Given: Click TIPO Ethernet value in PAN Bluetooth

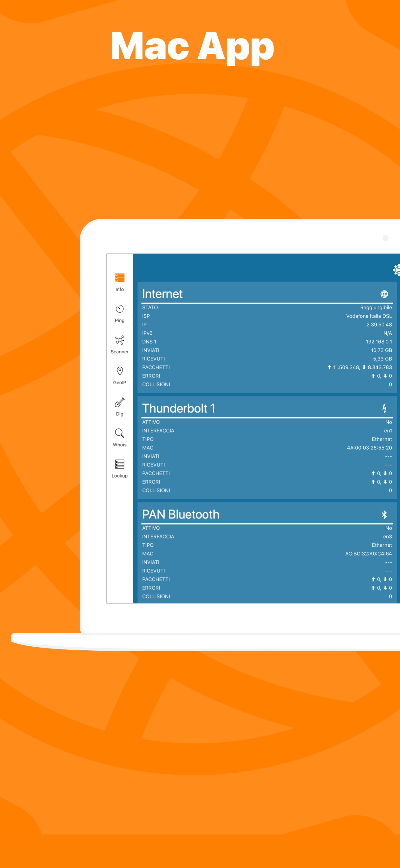Looking at the screenshot, I should [x=382, y=545].
